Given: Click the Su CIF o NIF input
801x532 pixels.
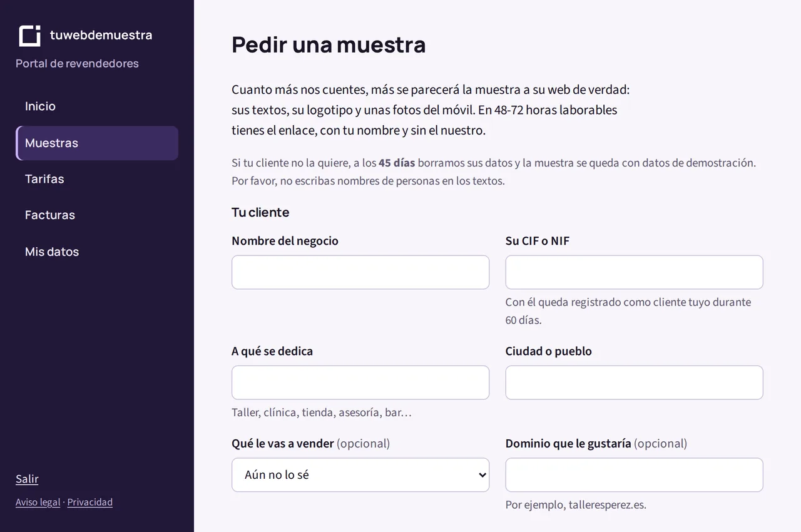Looking at the screenshot, I should 635,272.
